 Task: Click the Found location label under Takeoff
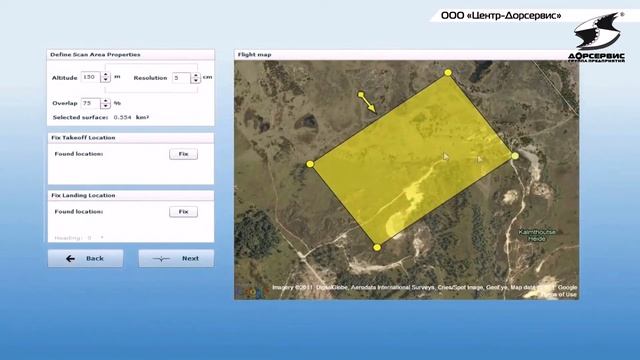(x=79, y=154)
